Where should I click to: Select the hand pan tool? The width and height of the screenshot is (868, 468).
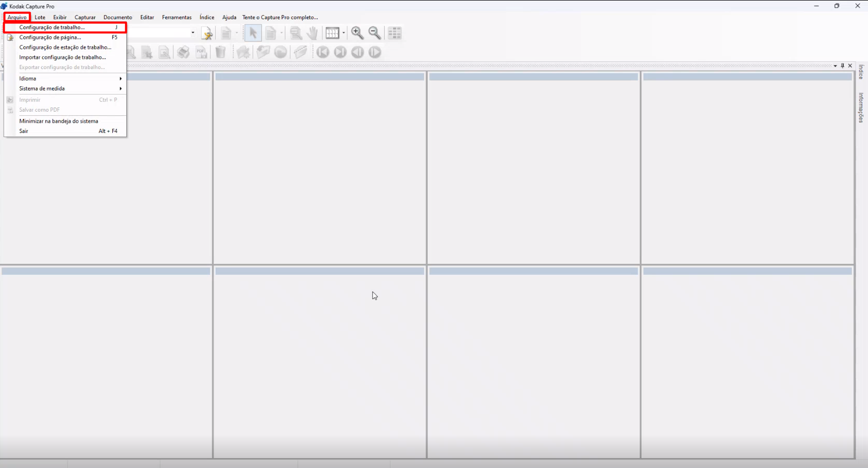[x=312, y=33]
